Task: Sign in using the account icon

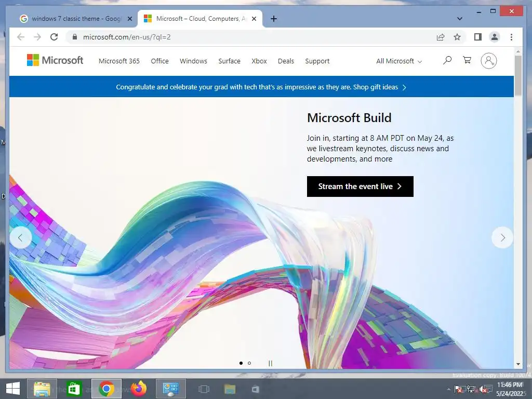Action: coord(488,61)
